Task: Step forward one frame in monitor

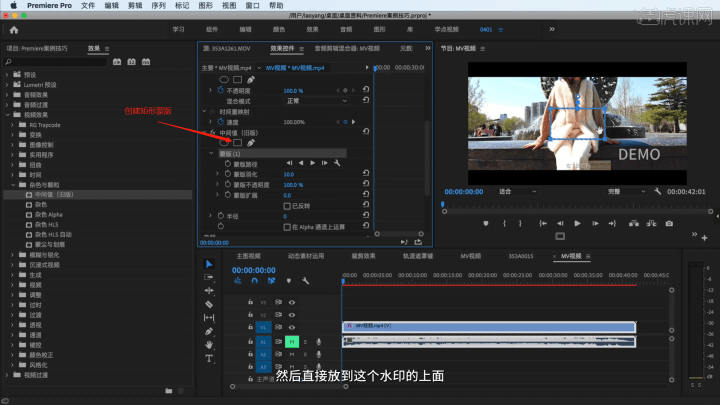Action: coord(595,224)
